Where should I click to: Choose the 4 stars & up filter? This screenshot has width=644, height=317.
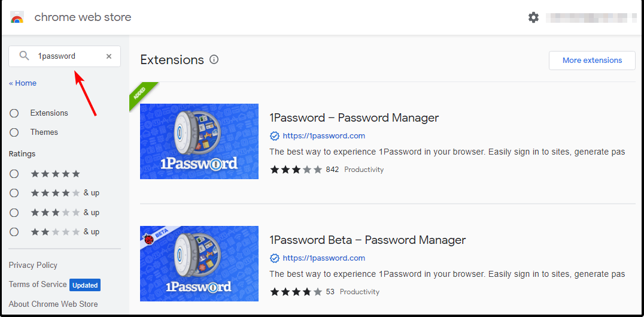pyautogui.click(x=14, y=193)
